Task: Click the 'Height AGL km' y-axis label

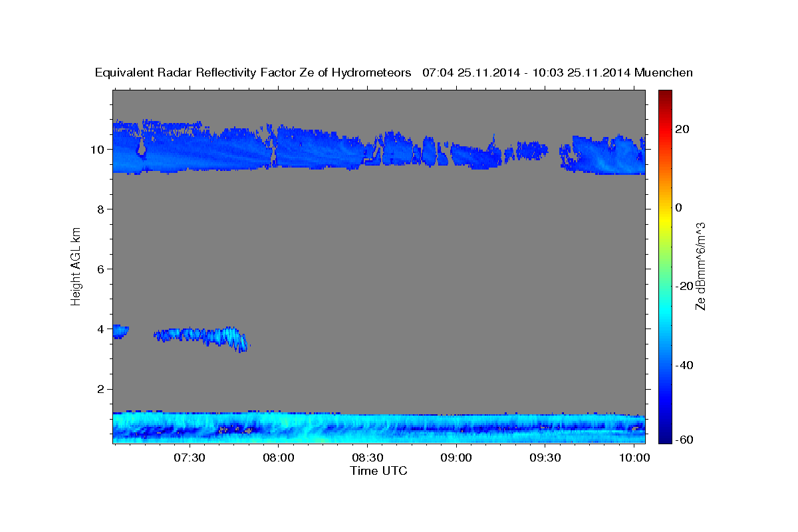Action: click(76, 265)
